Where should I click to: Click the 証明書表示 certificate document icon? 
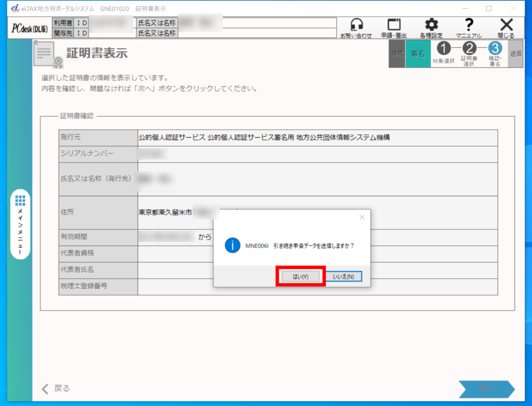[x=47, y=55]
